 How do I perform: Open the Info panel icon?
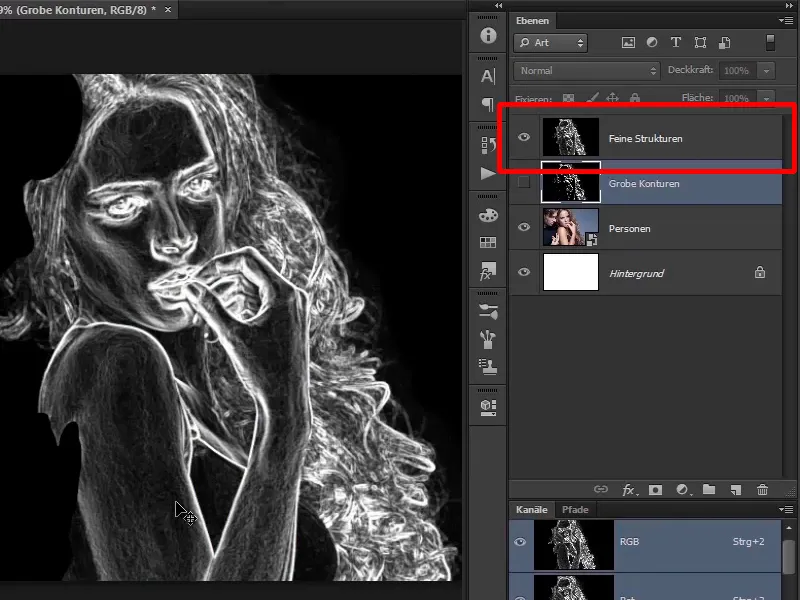tap(488, 35)
